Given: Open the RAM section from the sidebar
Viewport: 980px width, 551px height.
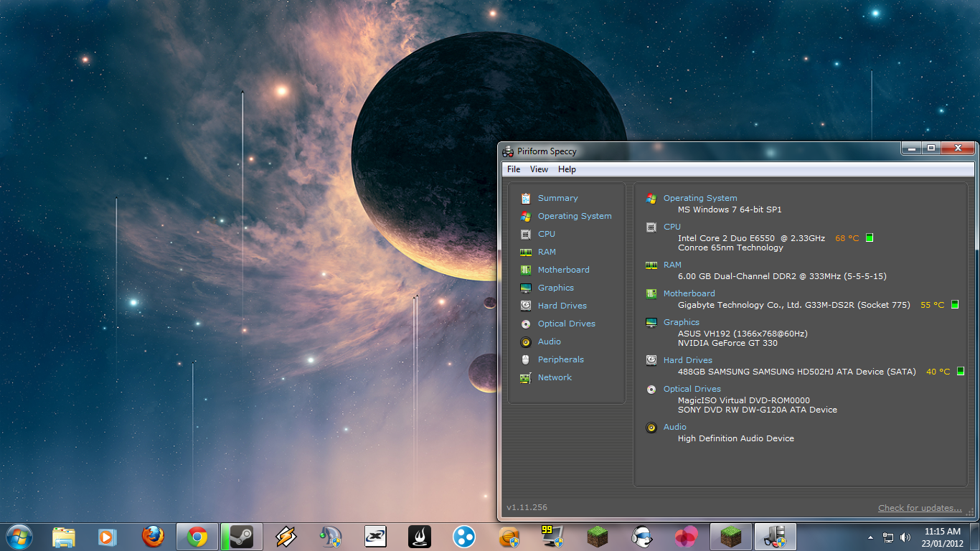Looking at the screenshot, I should click(547, 252).
